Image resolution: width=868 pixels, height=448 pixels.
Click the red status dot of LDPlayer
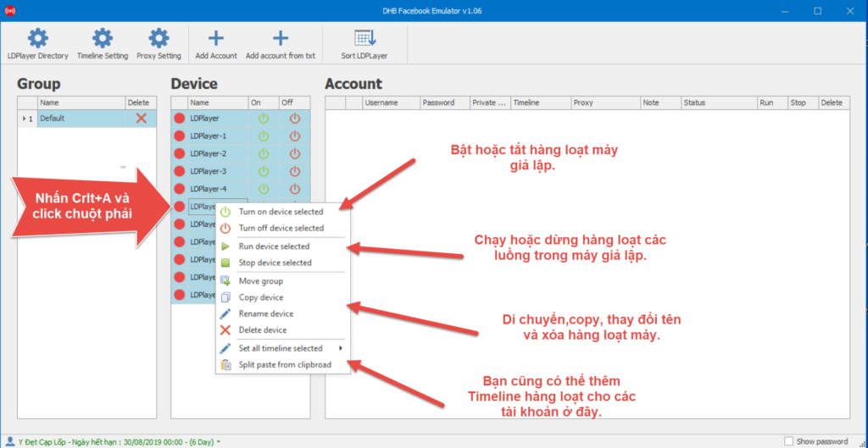click(x=180, y=119)
